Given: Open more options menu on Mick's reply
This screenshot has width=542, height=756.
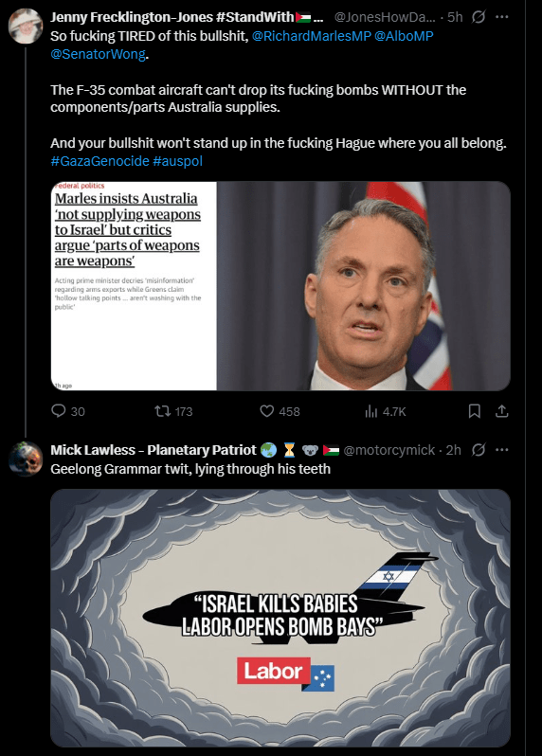Looking at the screenshot, I should coord(502,450).
